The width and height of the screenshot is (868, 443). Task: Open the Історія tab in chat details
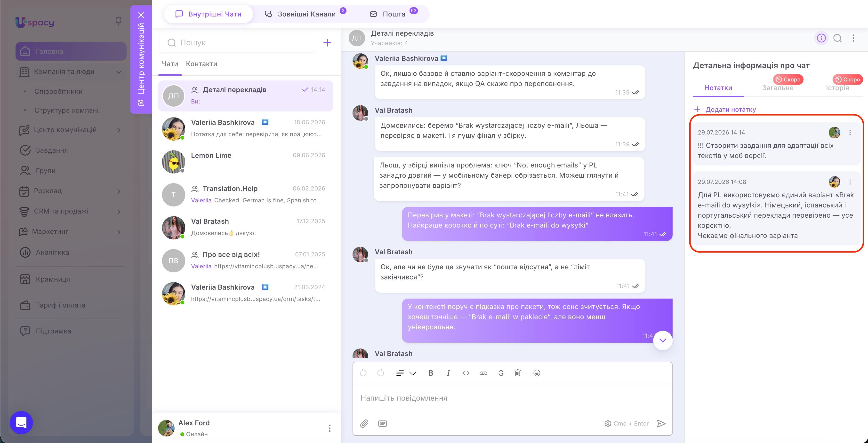tap(837, 88)
